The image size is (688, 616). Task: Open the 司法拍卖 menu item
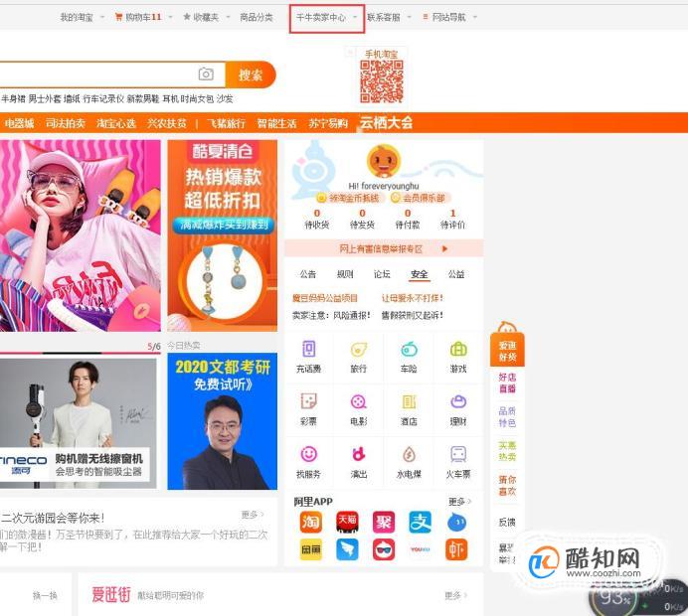pos(66,123)
